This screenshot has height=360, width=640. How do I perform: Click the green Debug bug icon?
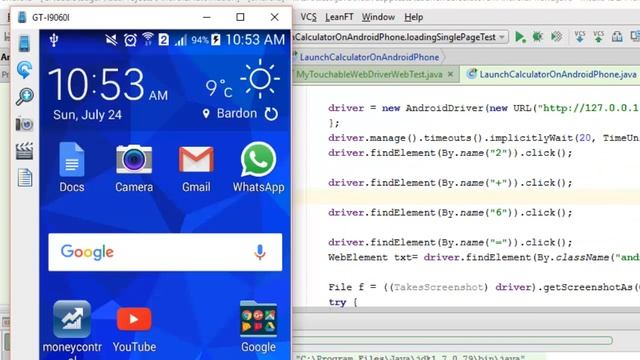[538, 37]
